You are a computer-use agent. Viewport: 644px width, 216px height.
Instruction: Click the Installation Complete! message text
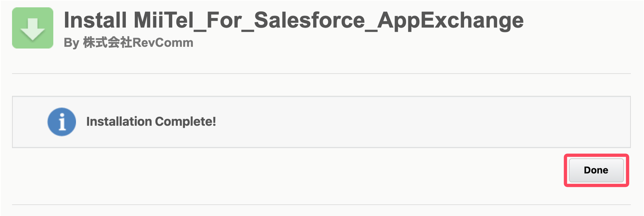pos(151,122)
